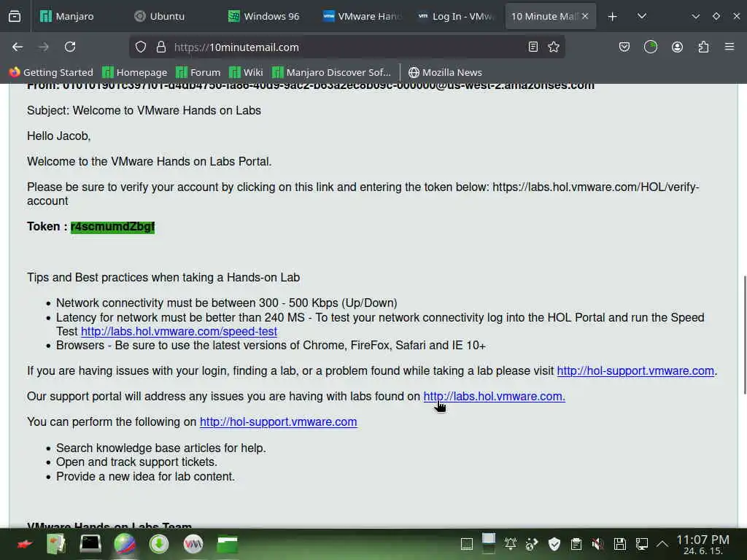Close the 10 Minute Mail tab

click(585, 16)
